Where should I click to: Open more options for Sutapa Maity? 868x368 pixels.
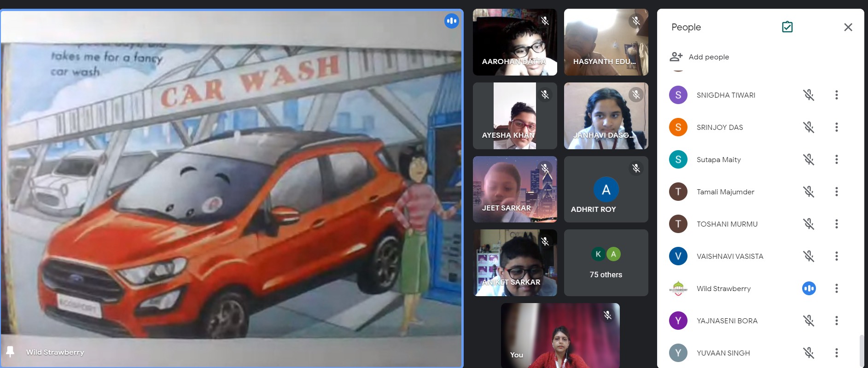click(837, 159)
